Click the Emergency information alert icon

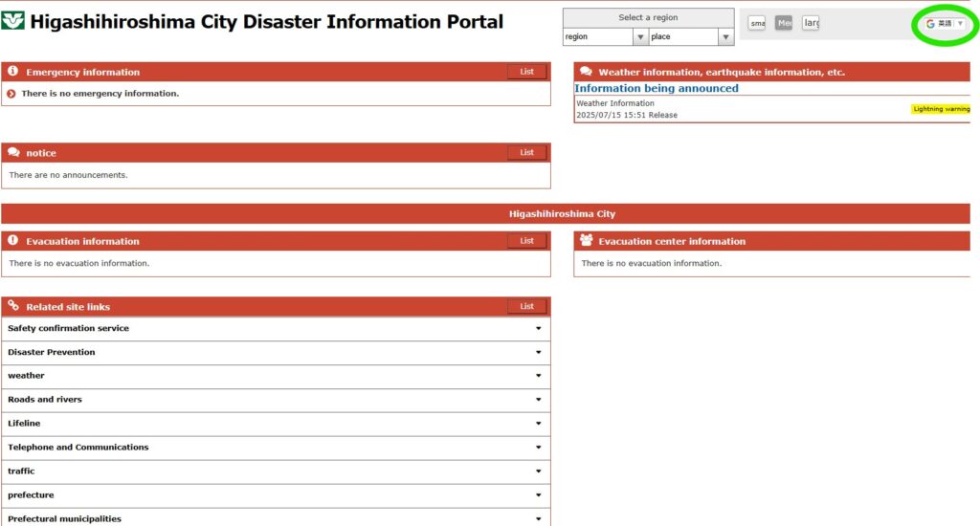[12, 72]
